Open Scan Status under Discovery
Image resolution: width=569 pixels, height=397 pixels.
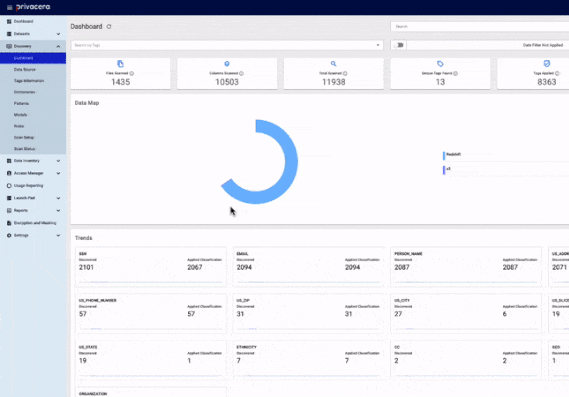click(x=33, y=149)
